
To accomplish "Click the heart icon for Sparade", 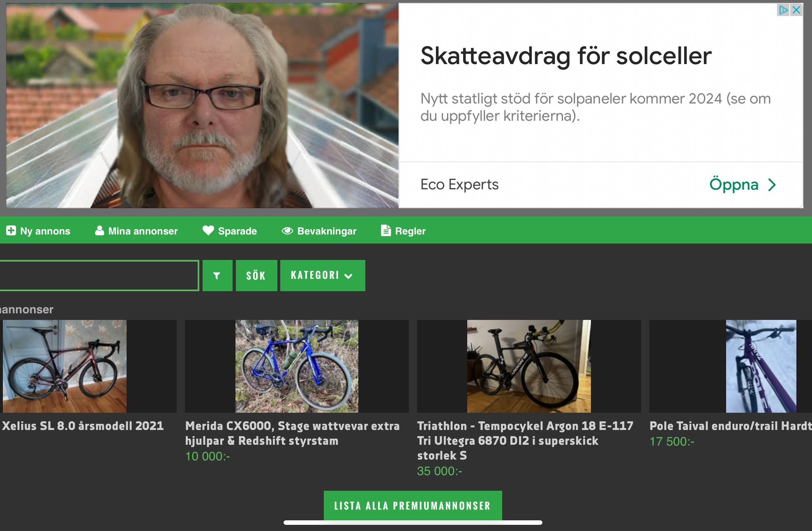I will tap(208, 231).
